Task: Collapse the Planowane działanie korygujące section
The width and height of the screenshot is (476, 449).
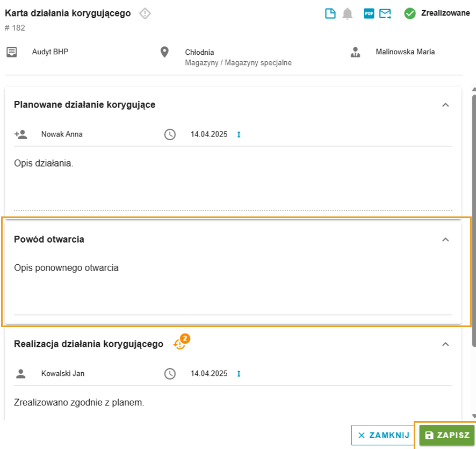Action: (x=445, y=105)
